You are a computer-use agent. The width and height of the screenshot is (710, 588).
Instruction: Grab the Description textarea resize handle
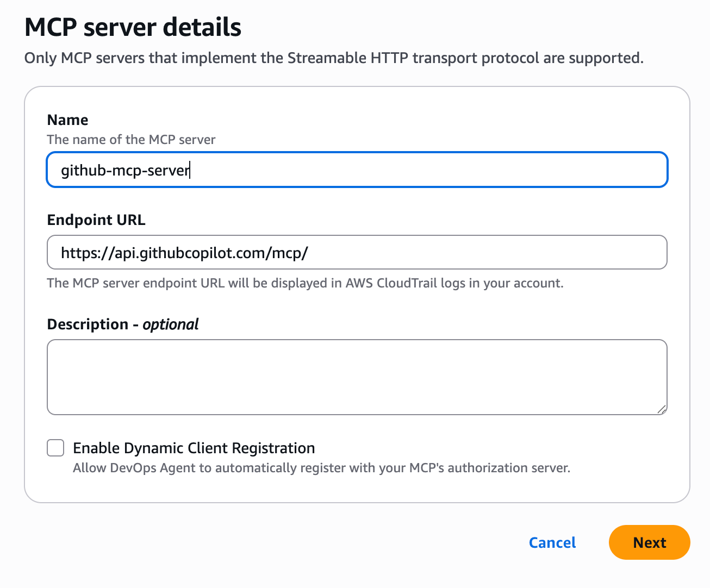point(662,409)
